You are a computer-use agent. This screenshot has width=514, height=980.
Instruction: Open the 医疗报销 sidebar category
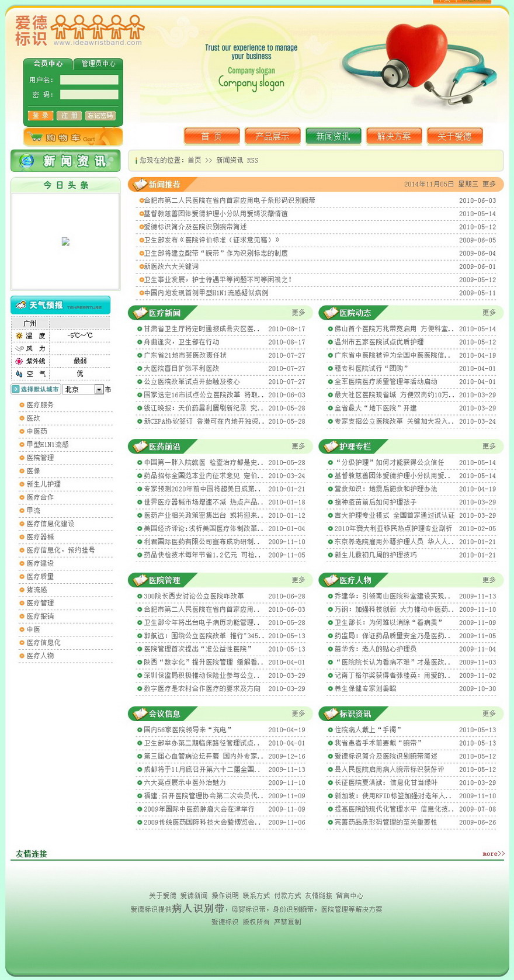click(x=40, y=616)
